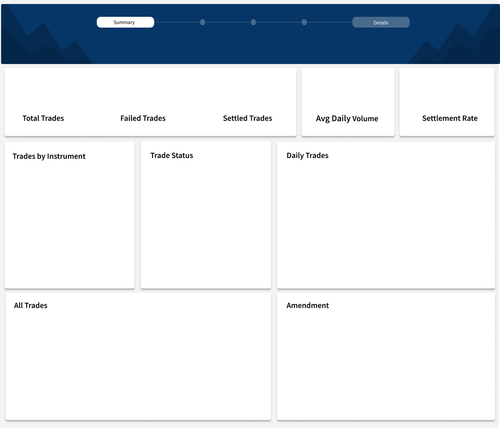Click the step dot just before Details
The image size is (500, 428).
click(304, 22)
